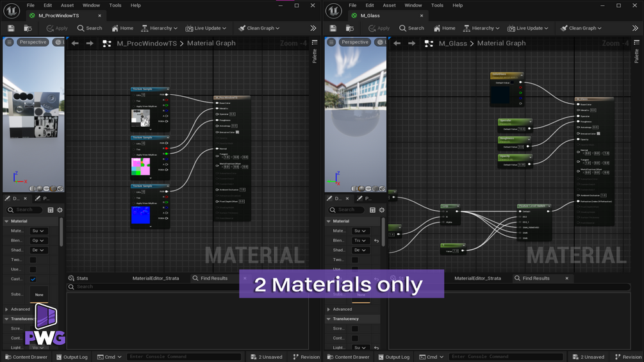Open Live Update dropdown in the M_ProcWindowTS editor
The height and width of the screenshot is (362, 644).
(x=205, y=28)
